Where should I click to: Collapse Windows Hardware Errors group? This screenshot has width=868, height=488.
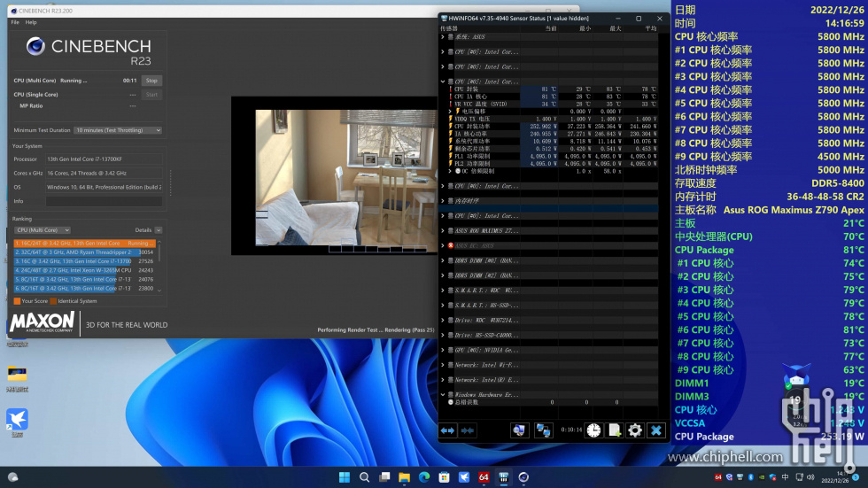click(443, 395)
